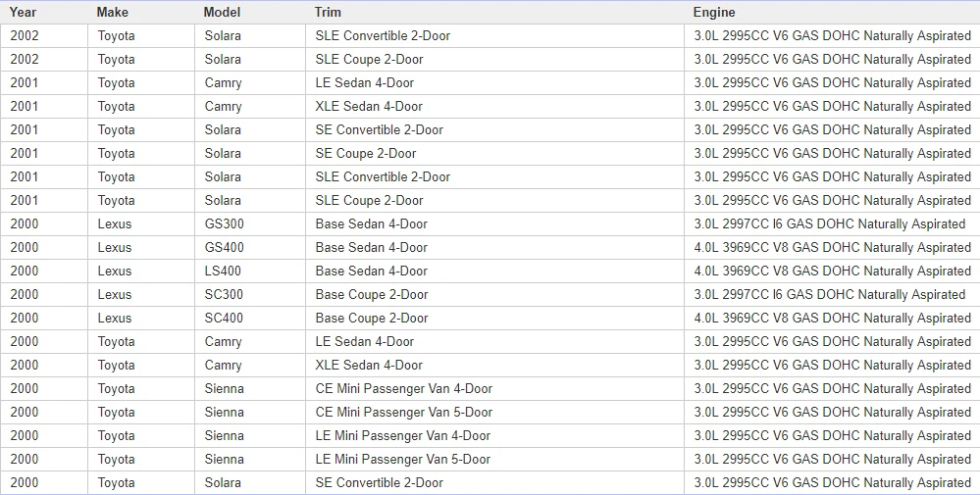Click the 2002 SLE Coupe 2-Door trim cell
Viewport: 980px width, 495px height.
click(495, 59)
